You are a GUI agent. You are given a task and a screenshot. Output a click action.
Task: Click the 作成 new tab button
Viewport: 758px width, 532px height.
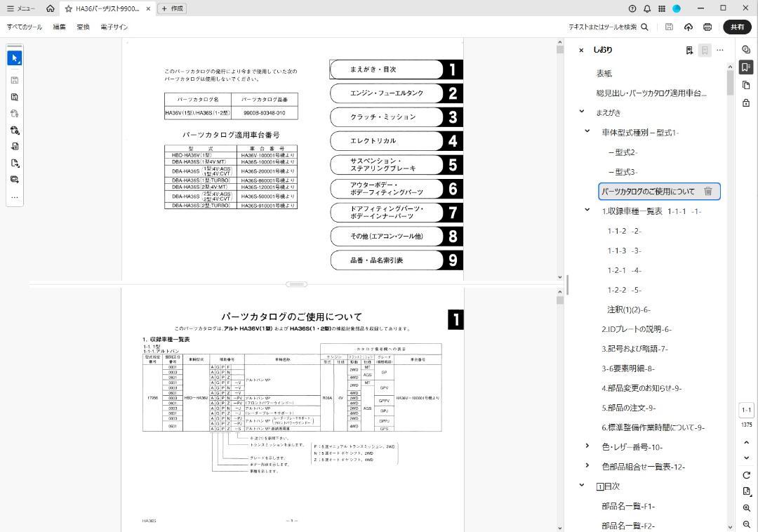tap(173, 8)
